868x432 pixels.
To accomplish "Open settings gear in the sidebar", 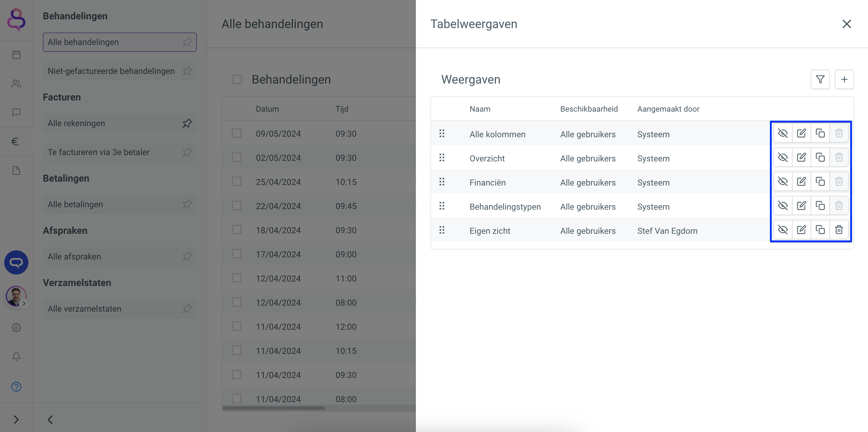I will point(16,328).
